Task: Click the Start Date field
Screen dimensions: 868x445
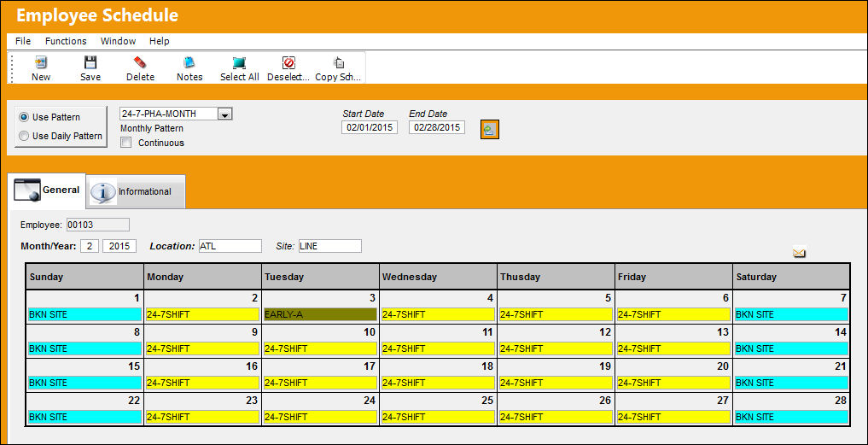Action: pyautogui.click(x=370, y=127)
